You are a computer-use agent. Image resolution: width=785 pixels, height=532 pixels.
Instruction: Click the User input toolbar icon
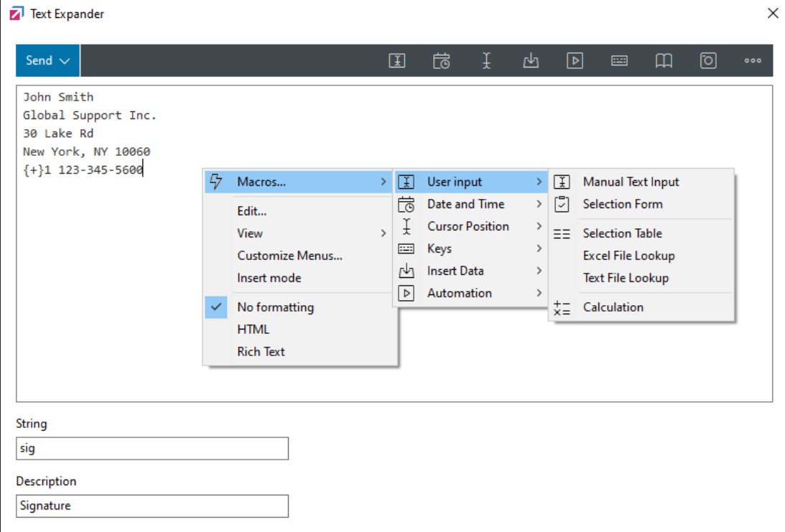coord(397,61)
